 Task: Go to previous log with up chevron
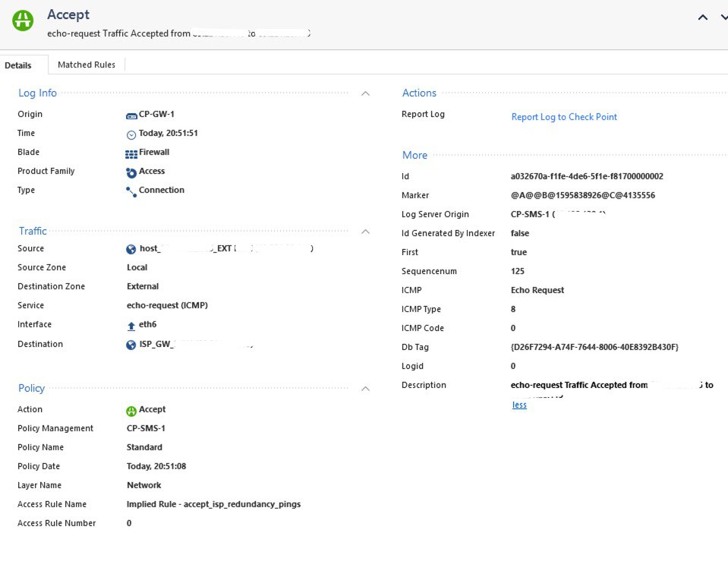703,17
